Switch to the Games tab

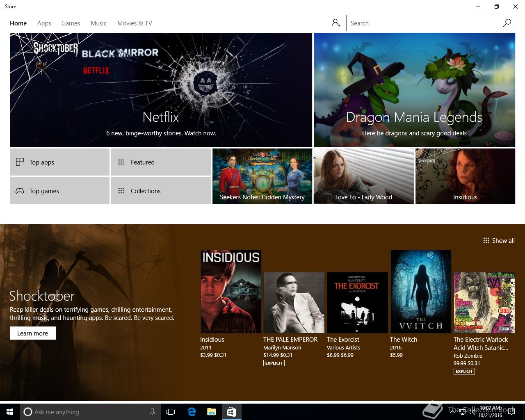(71, 23)
